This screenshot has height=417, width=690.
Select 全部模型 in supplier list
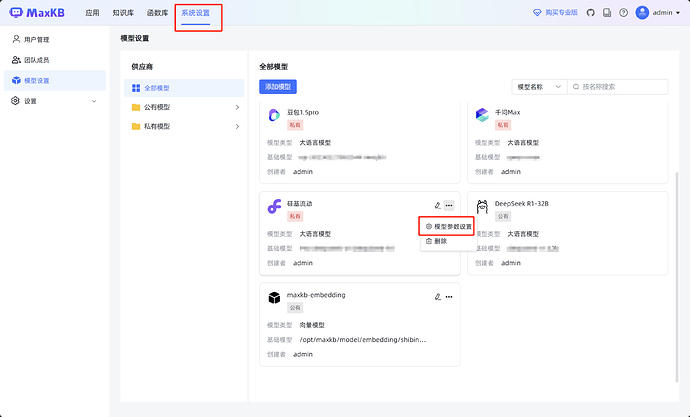pyautogui.click(x=184, y=88)
